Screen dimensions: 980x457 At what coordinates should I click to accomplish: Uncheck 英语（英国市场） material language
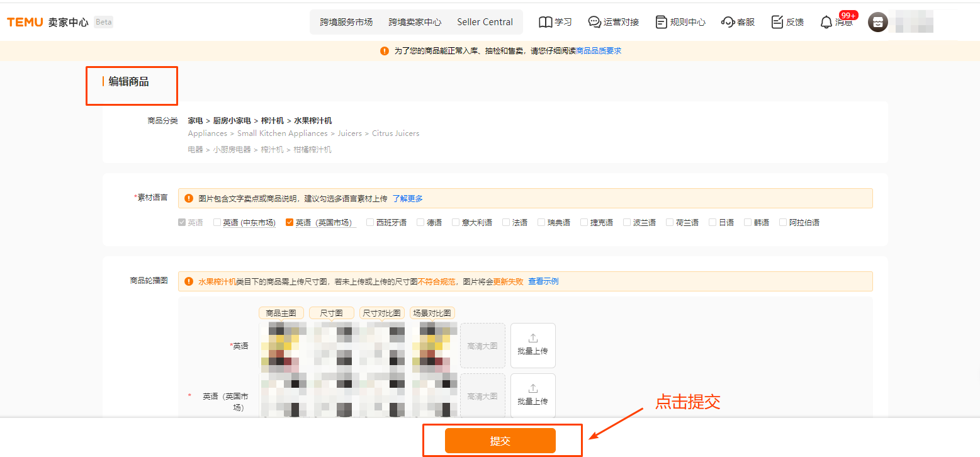pos(290,222)
